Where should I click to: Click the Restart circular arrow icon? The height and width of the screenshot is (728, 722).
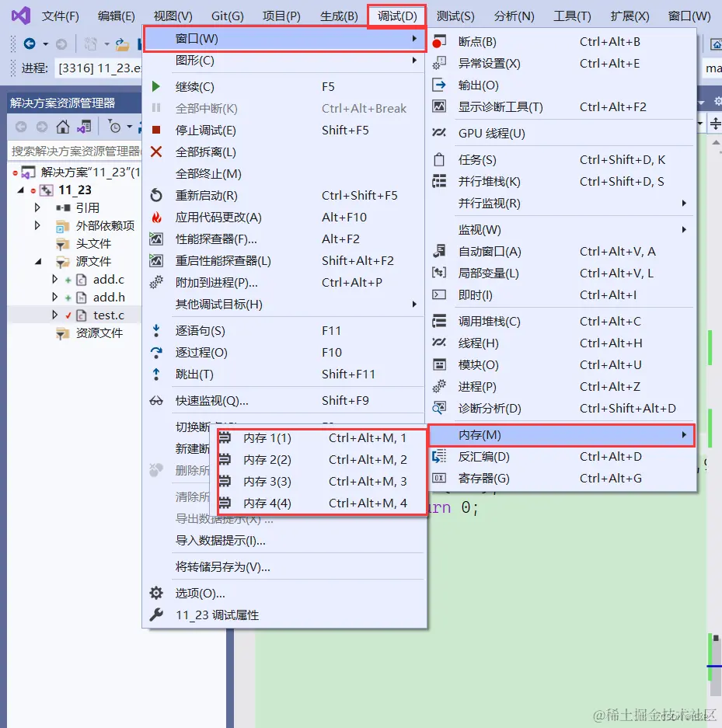point(156,196)
